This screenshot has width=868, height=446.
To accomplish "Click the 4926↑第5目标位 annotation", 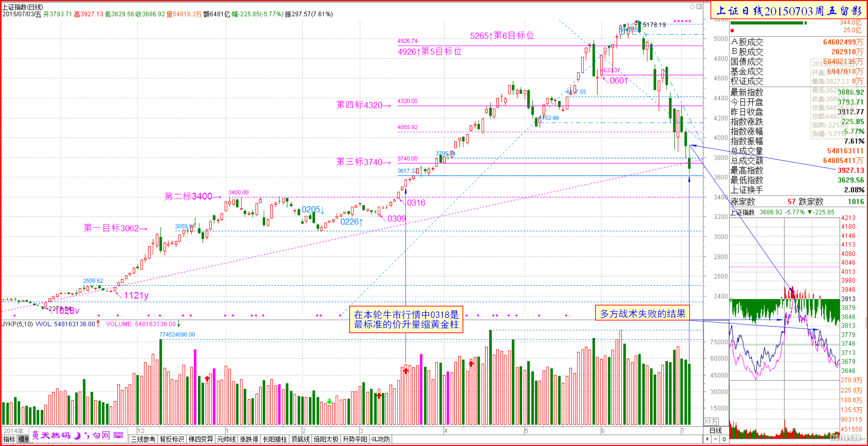I will (429, 51).
